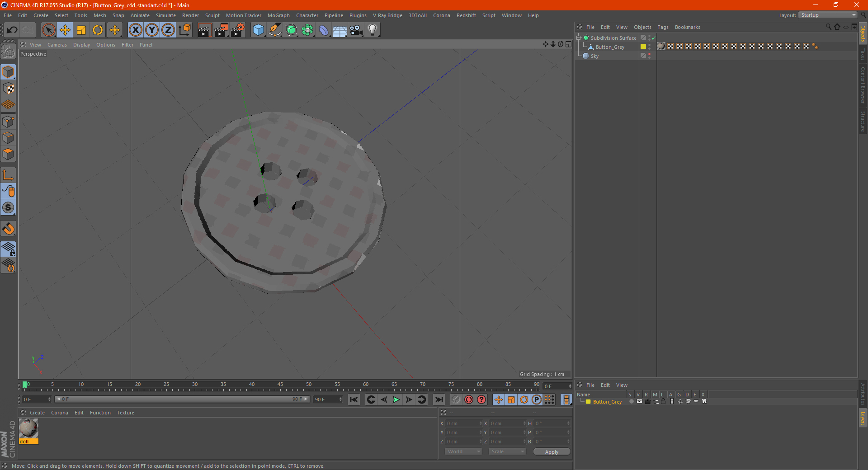This screenshot has height=470, width=868.
Task: Add a Subdivision Surface generator
Action: pos(291,30)
